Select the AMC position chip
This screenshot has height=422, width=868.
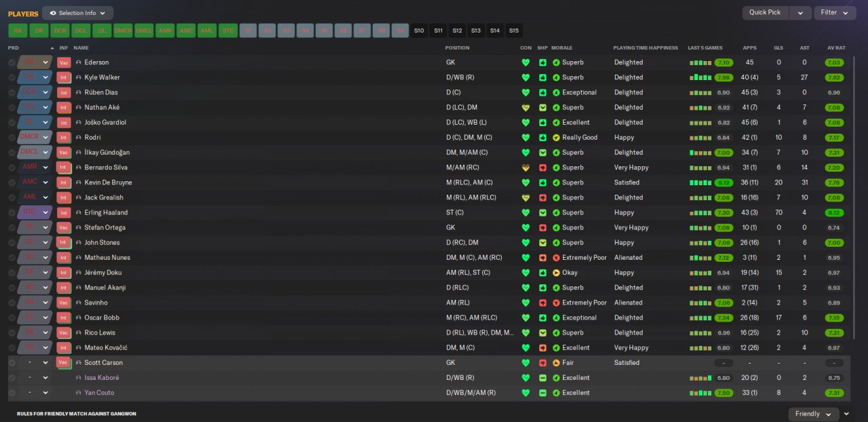coord(186,31)
